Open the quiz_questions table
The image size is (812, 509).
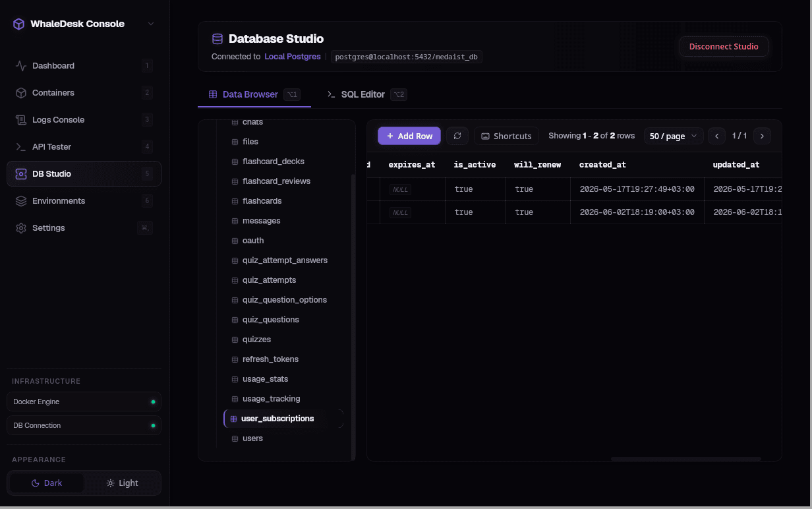tap(284, 320)
